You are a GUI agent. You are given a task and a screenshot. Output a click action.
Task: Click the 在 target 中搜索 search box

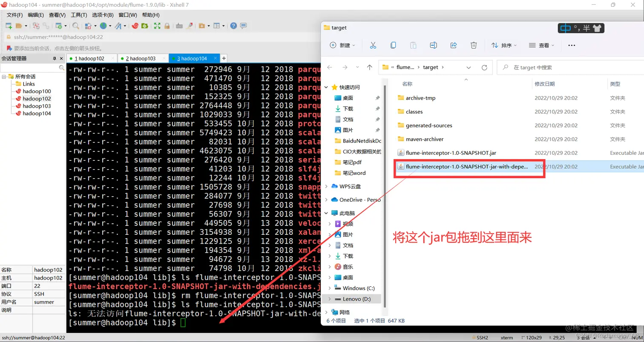point(571,67)
